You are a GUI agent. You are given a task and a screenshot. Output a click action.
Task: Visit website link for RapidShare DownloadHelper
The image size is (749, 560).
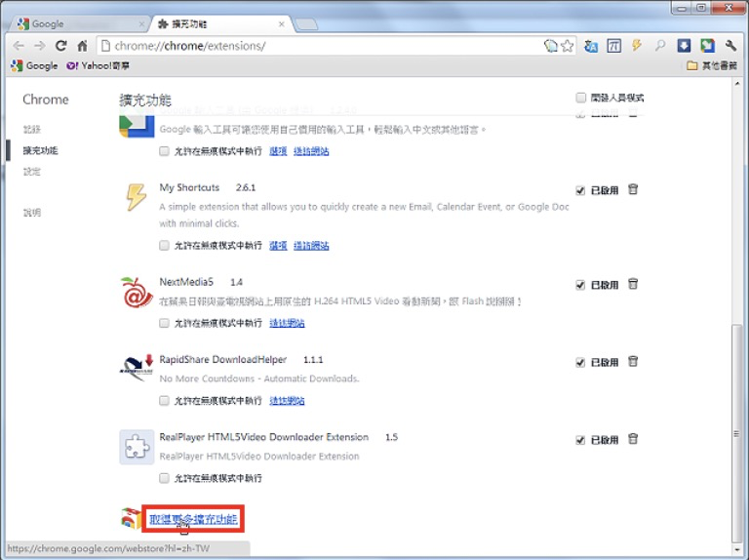(287, 400)
